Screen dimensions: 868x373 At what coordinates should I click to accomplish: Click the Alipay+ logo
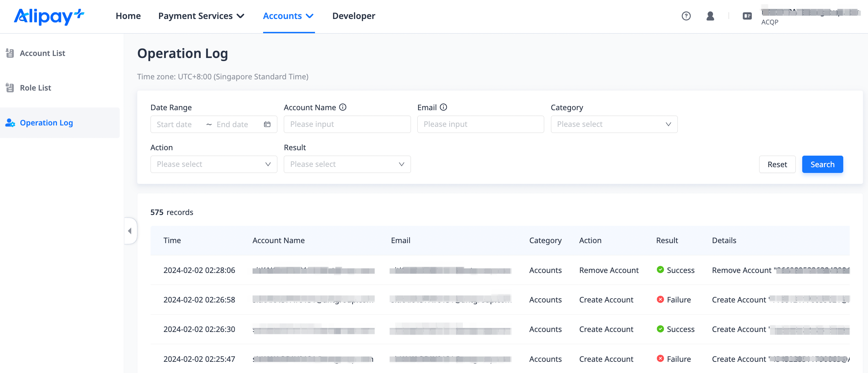tap(49, 16)
